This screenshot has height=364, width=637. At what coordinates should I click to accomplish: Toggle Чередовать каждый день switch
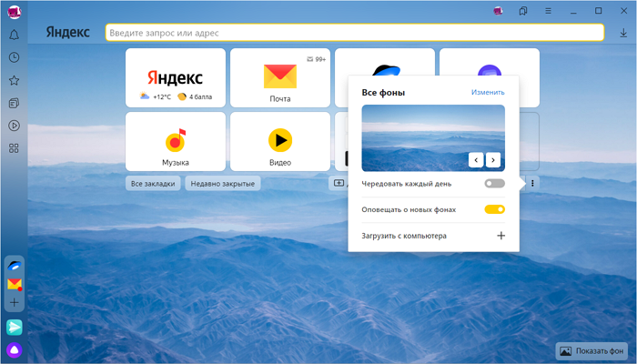point(494,184)
